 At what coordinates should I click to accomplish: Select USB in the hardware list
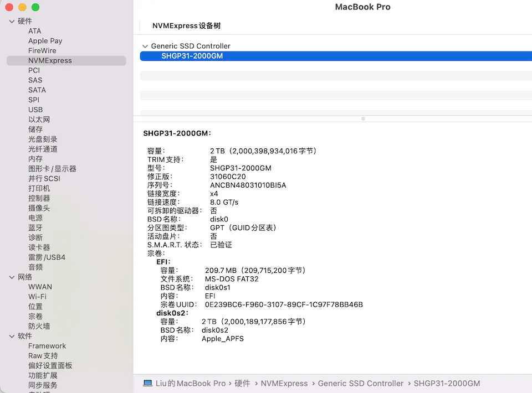(35, 110)
